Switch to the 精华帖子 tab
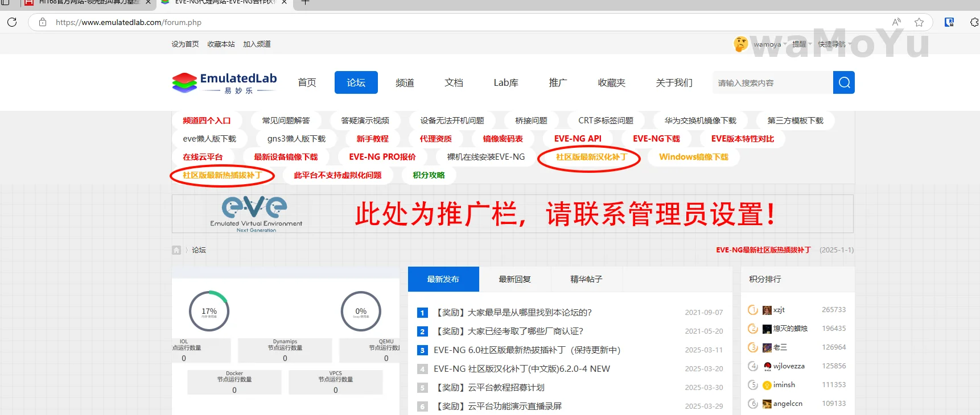This screenshot has height=415, width=980. click(586, 279)
